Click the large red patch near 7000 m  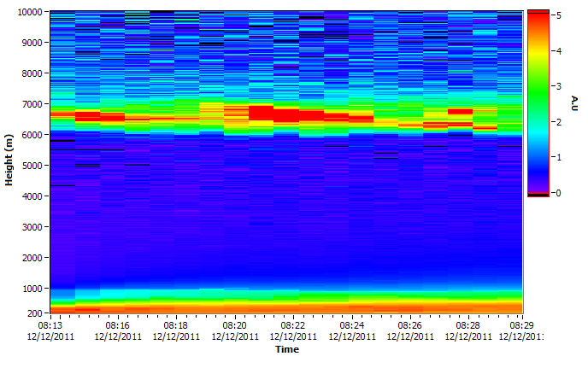pos(261,113)
